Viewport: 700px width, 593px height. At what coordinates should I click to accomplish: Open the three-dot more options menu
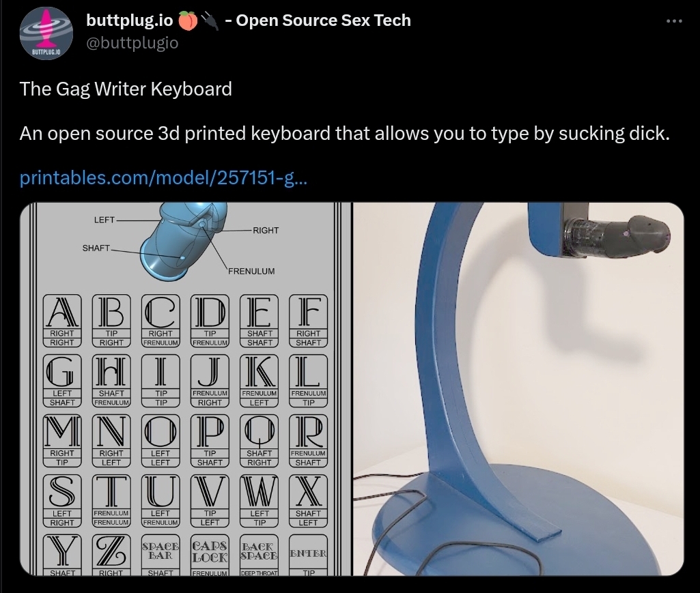(674, 21)
